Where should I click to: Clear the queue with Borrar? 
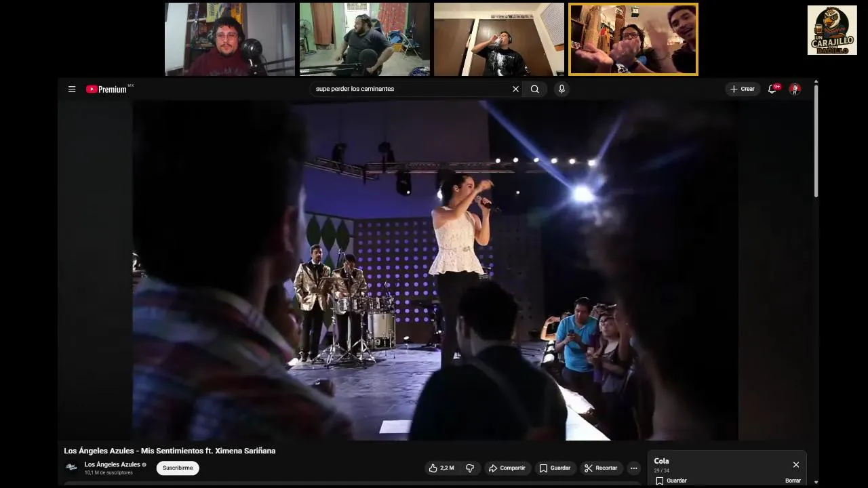[793, 481]
